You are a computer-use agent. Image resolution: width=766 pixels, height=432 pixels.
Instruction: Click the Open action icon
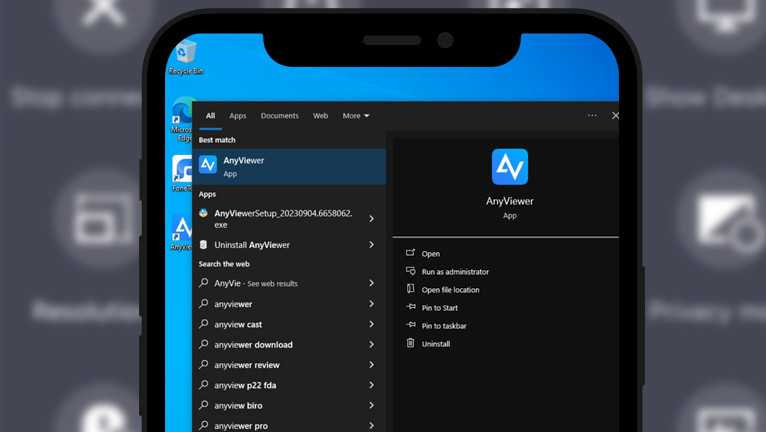410,253
